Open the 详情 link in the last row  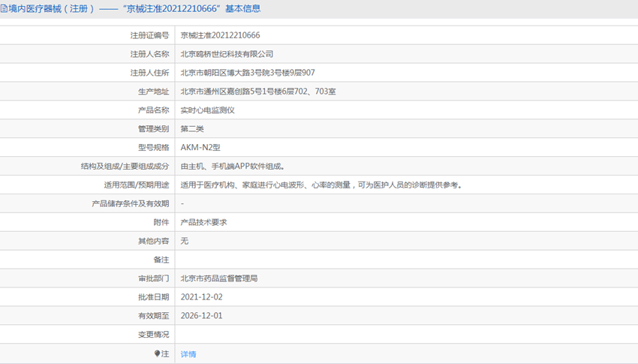tap(188, 354)
